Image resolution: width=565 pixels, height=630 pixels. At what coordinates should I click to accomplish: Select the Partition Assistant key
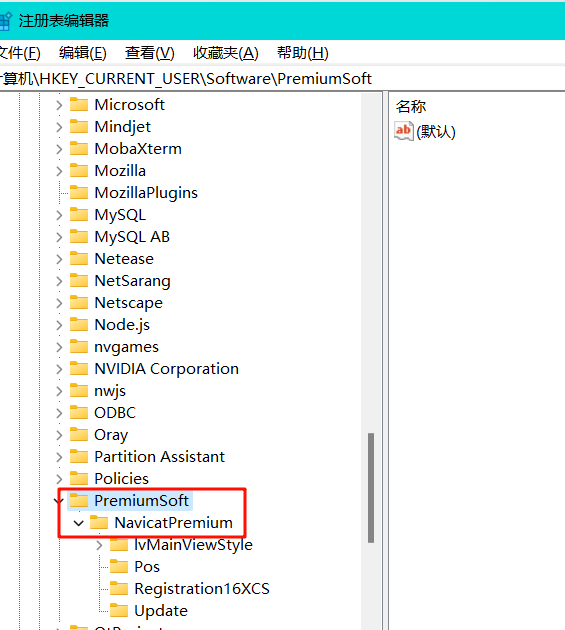coord(159,457)
